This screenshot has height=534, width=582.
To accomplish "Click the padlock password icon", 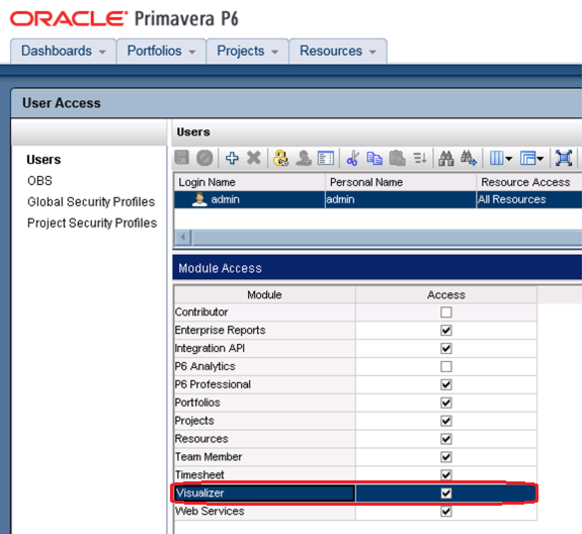I will 281,158.
